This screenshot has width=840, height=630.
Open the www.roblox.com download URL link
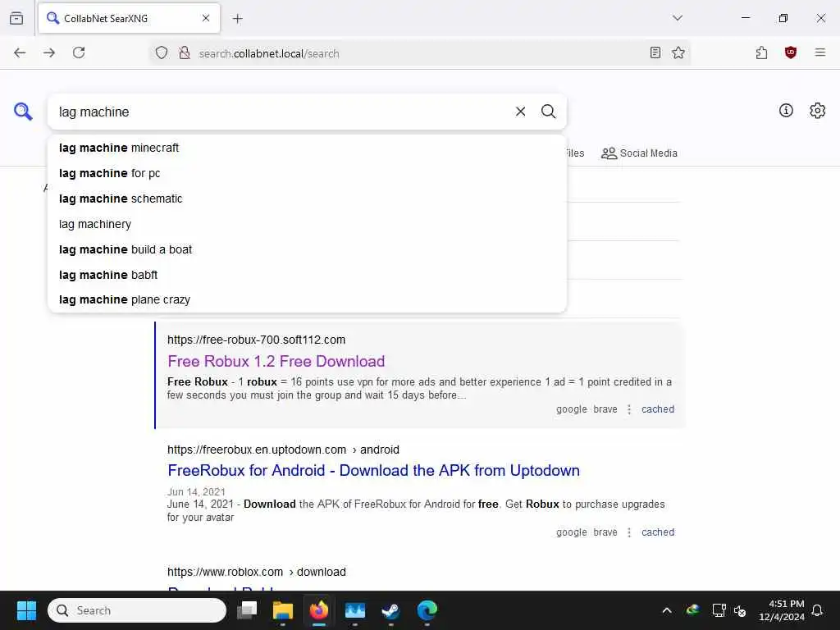pyautogui.click(x=256, y=572)
